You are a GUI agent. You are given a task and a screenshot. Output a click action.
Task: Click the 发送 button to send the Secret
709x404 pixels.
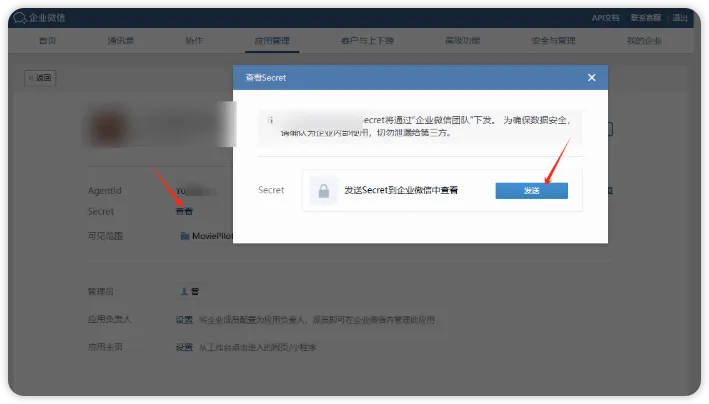point(531,190)
